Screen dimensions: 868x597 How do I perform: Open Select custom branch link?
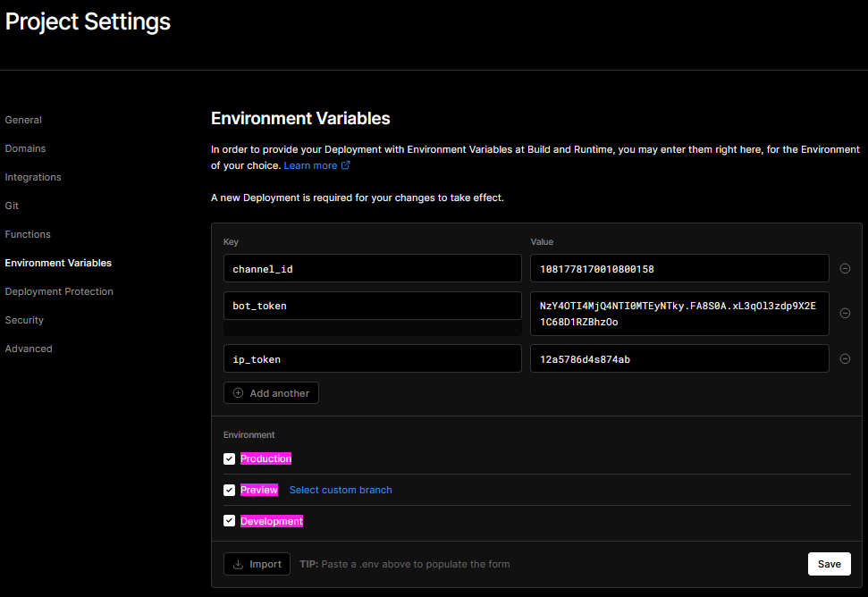[341, 490]
